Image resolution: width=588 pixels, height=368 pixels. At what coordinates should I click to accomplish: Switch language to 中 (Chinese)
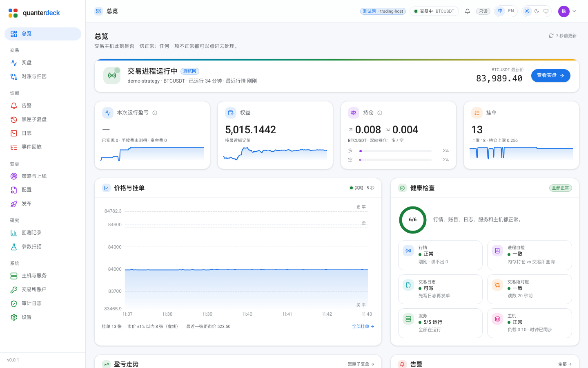(x=500, y=11)
